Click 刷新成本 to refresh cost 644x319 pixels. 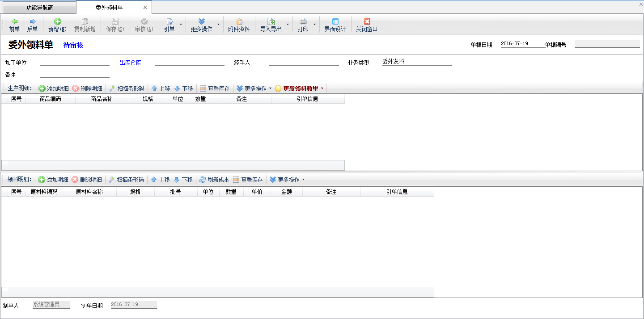[214, 180]
